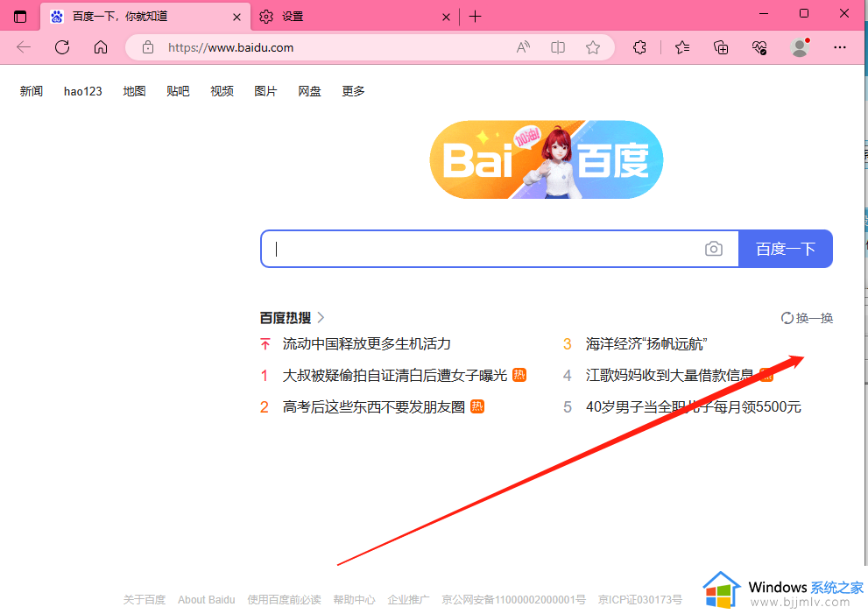Viewport: 868px width, 614px height.
Task: Switch to the 设置 tab
Action: pos(354,17)
